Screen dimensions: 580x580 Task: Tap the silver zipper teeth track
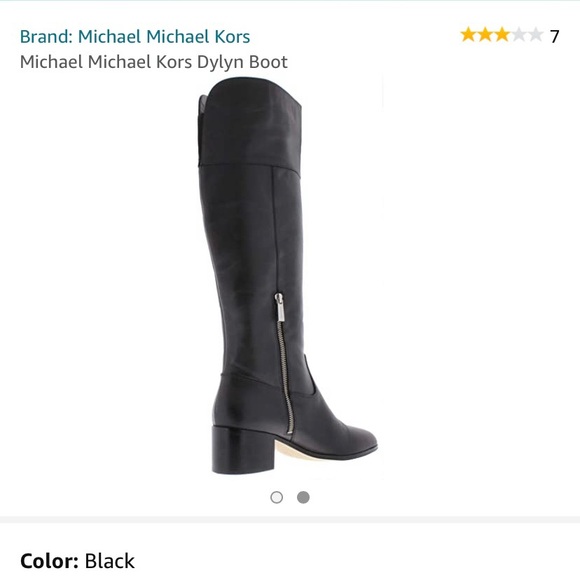coord(286,377)
